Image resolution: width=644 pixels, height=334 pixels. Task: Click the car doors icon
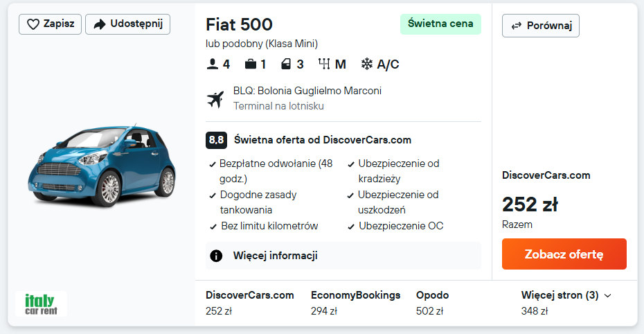[x=286, y=64]
